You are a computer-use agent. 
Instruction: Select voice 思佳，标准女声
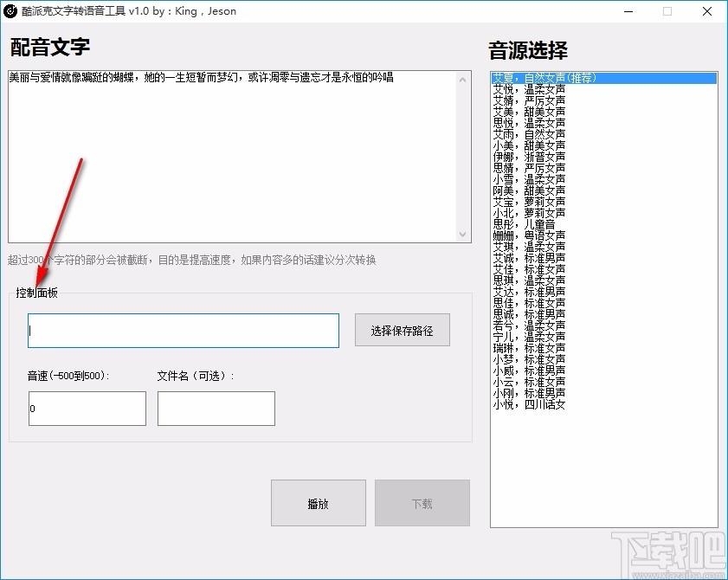pyautogui.click(x=603, y=303)
